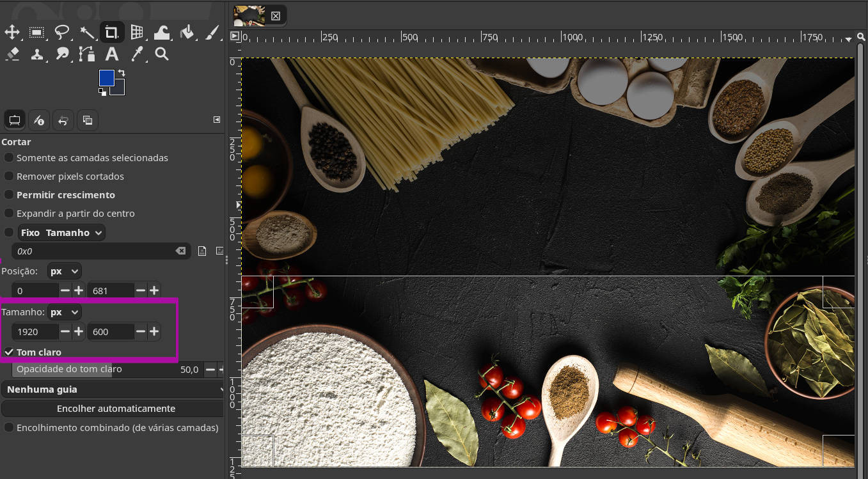Swap foreground and background colors
This screenshot has height=479, width=868.
pyautogui.click(x=121, y=73)
